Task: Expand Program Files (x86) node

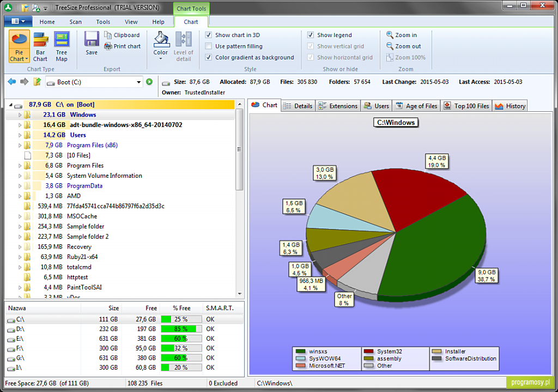Action: (x=20, y=145)
